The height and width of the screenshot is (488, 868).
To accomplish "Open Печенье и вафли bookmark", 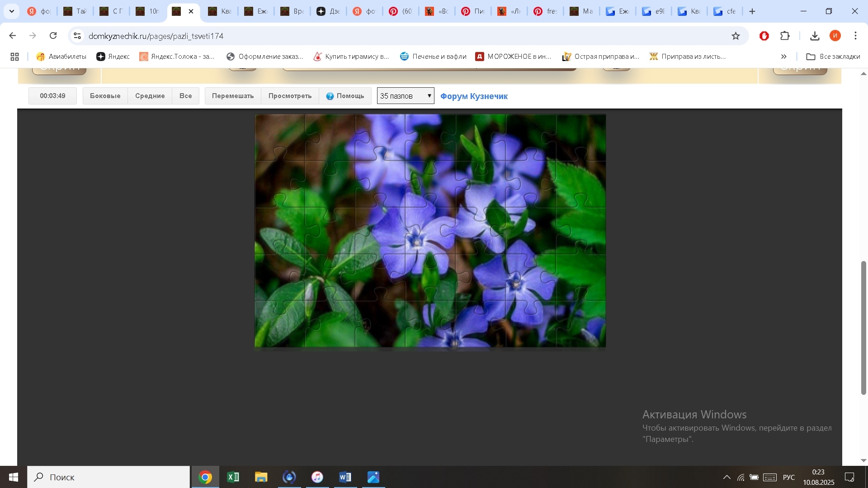I will point(433,57).
